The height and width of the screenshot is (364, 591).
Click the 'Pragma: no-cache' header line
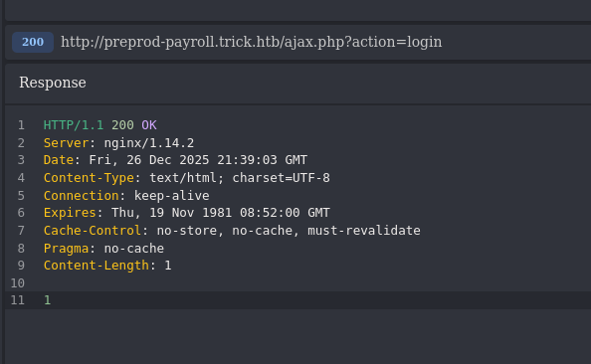click(x=103, y=249)
